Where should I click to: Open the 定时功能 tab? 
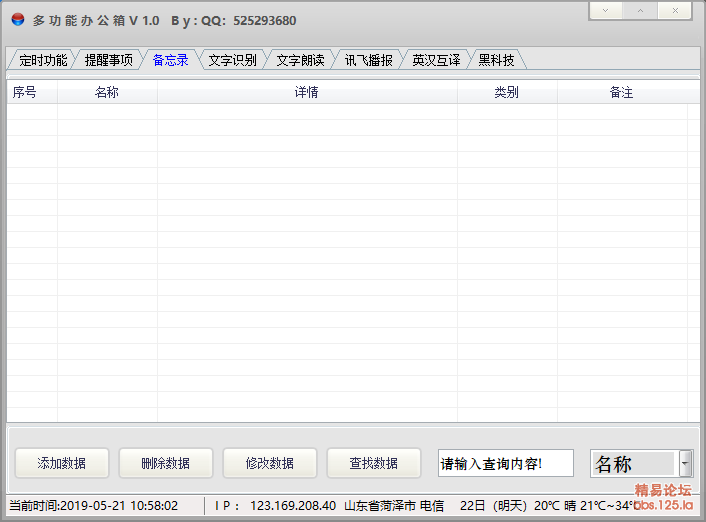point(43,60)
